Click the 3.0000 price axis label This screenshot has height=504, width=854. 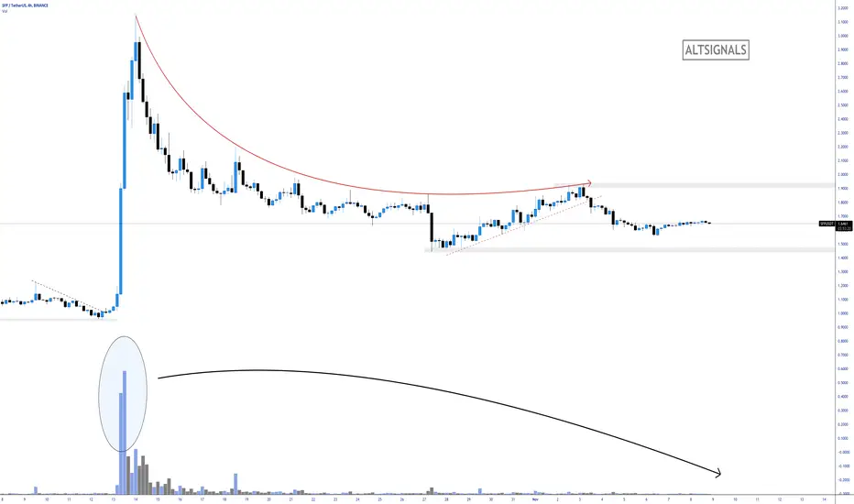click(x=843, y=37)
